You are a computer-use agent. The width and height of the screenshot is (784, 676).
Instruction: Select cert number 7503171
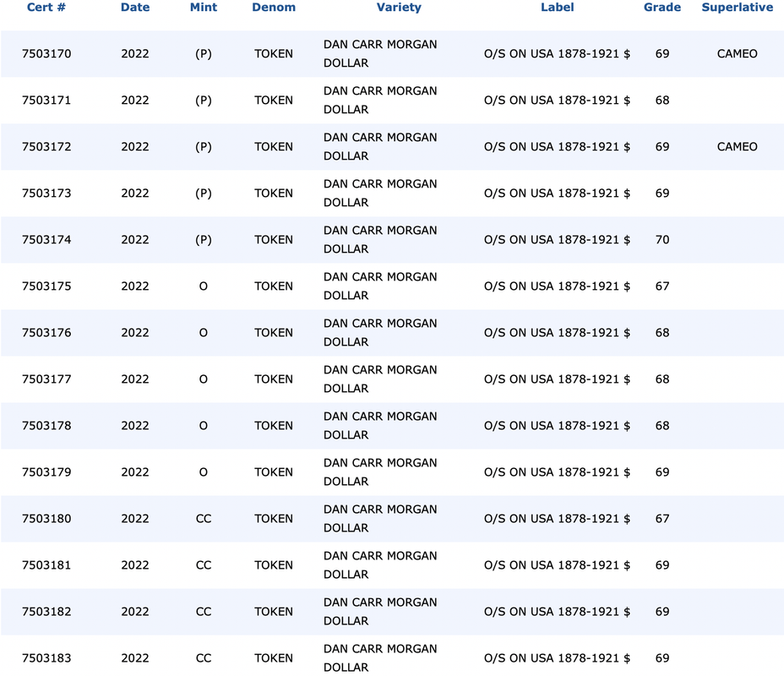click(46, 100)
